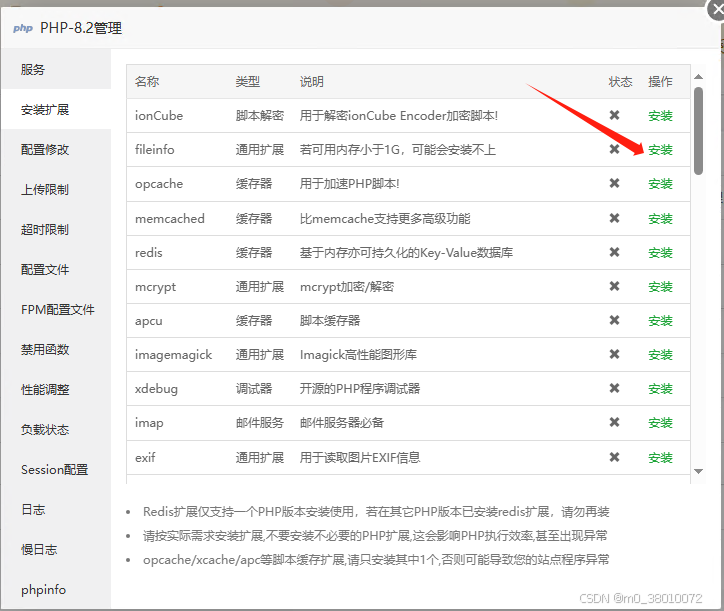The image size is (724, 611).
Task: Install the apcu extension
Action: 660,321
